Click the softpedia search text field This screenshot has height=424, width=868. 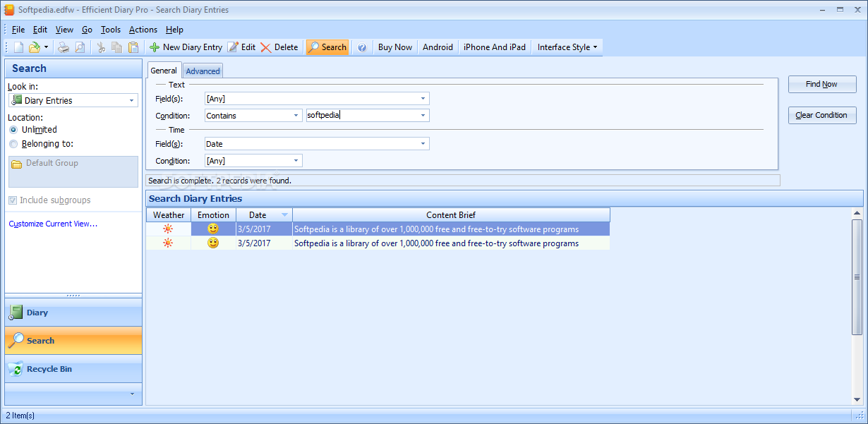point(361,116)
